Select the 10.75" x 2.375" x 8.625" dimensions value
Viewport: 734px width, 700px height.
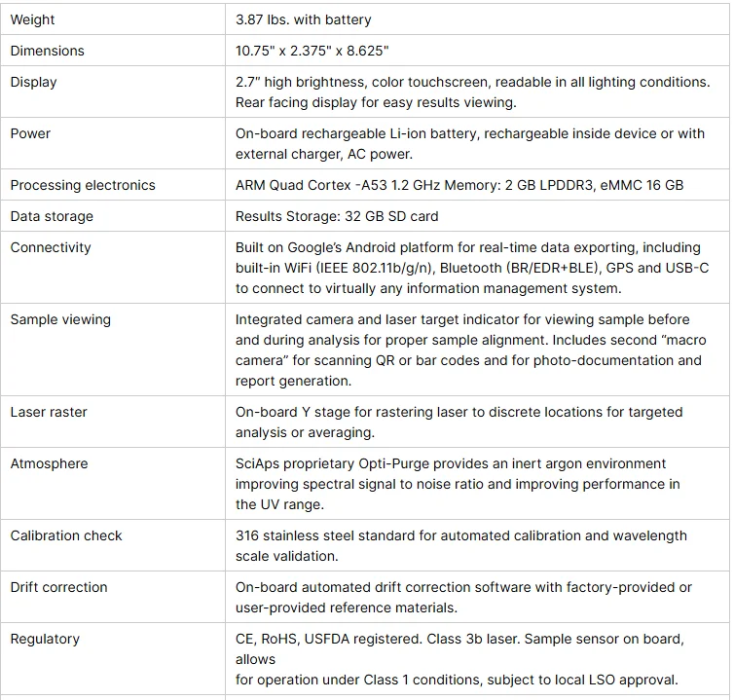(312, 51)
